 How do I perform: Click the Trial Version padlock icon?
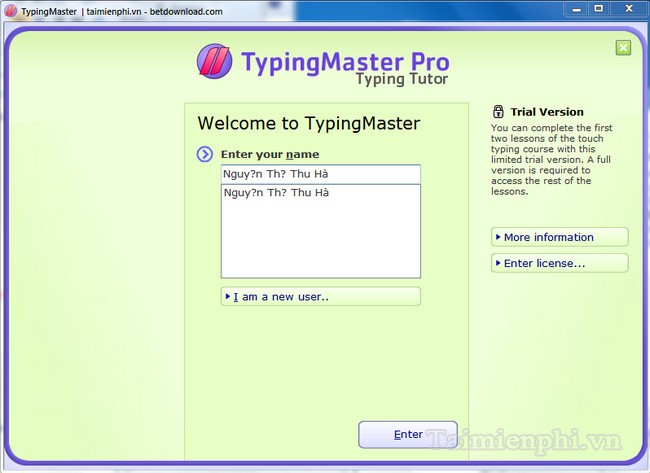click(x=498, y=112)
